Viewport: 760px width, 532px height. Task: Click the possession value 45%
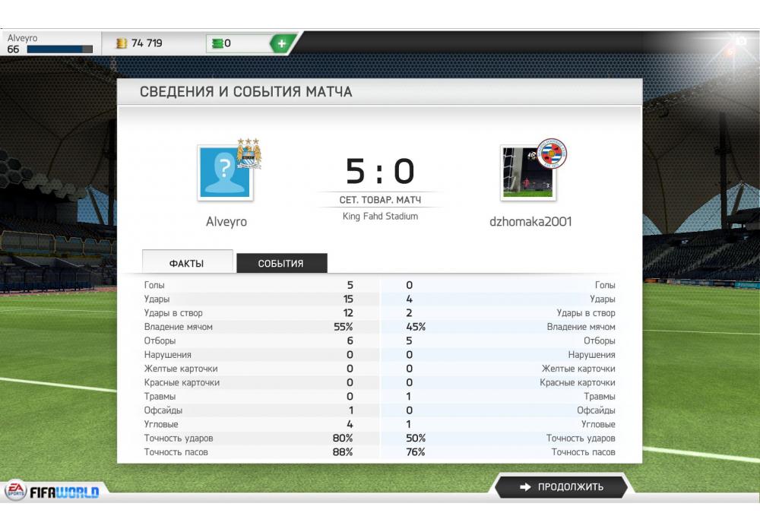(x=416, y=327)
